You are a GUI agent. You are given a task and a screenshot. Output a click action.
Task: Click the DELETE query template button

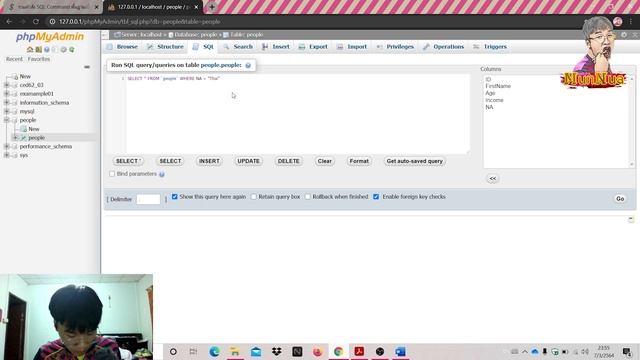pyautogui.click(x=289, y=161)
